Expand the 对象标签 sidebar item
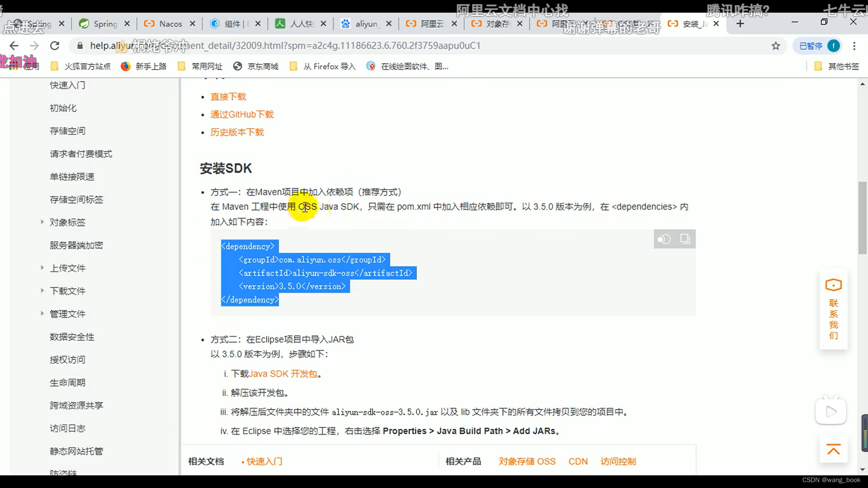The height and width of the screenshot is (488, 868). coord(42,222)
